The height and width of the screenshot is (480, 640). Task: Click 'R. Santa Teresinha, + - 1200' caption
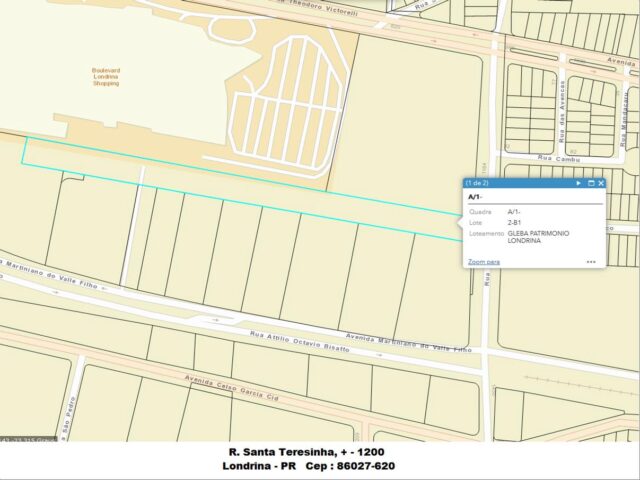click(307, 452)
